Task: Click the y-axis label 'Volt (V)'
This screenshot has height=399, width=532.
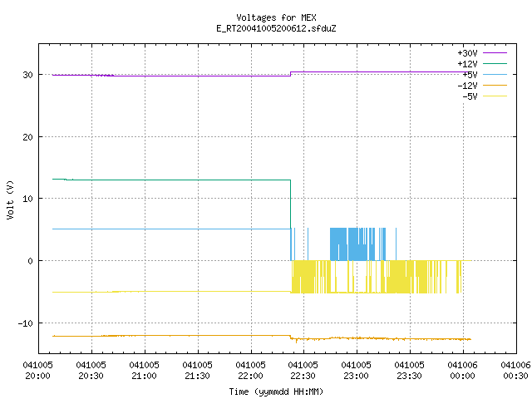Action: 10,199
